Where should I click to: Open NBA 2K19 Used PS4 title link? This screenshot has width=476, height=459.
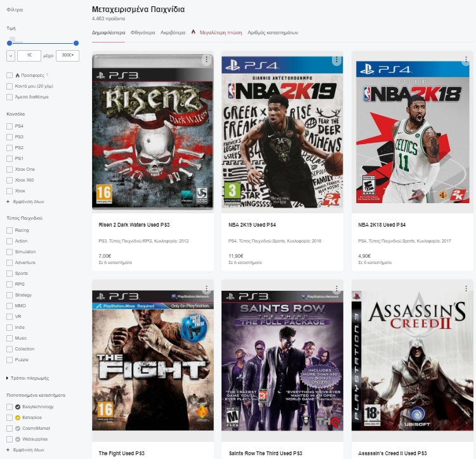pos(252,225)
